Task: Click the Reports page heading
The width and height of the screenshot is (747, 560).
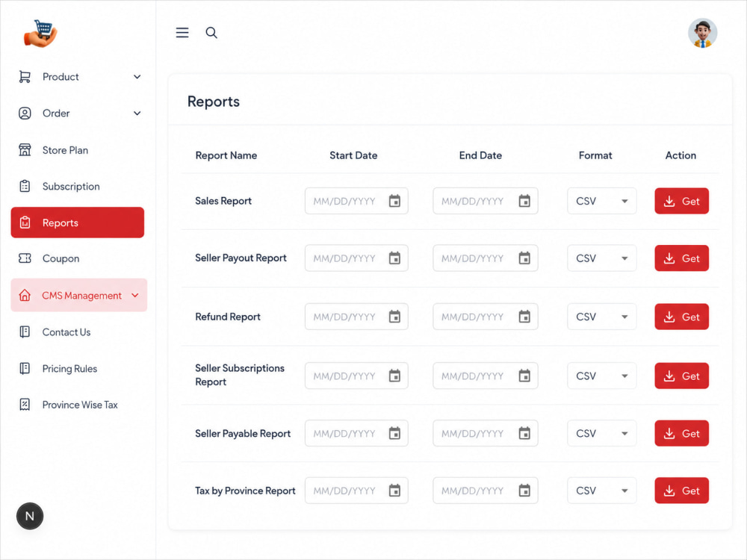Action: tap(214, 102)
